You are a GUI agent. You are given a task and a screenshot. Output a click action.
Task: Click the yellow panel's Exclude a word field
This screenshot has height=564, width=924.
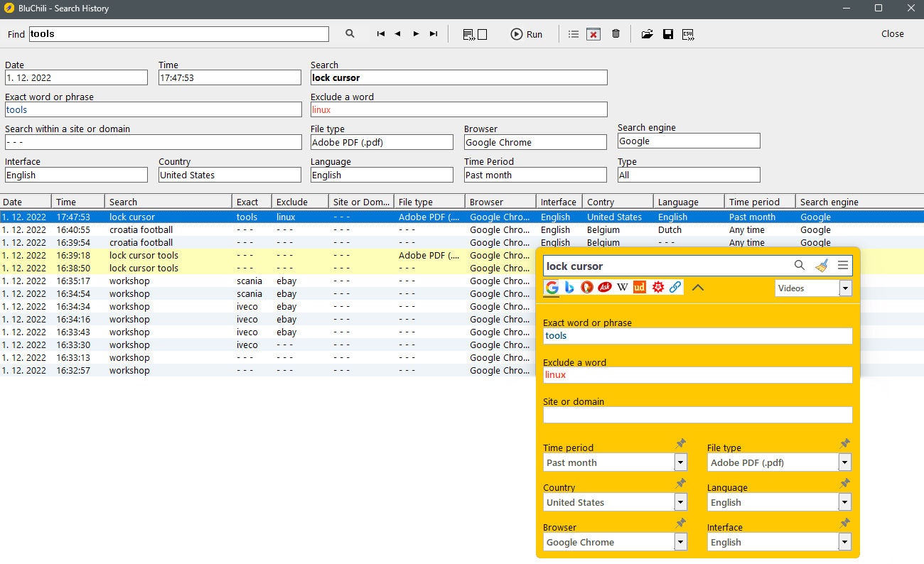pos(698,375)
